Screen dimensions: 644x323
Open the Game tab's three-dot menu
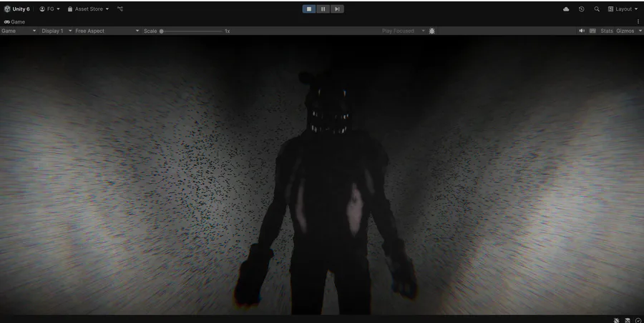point(638,21)
